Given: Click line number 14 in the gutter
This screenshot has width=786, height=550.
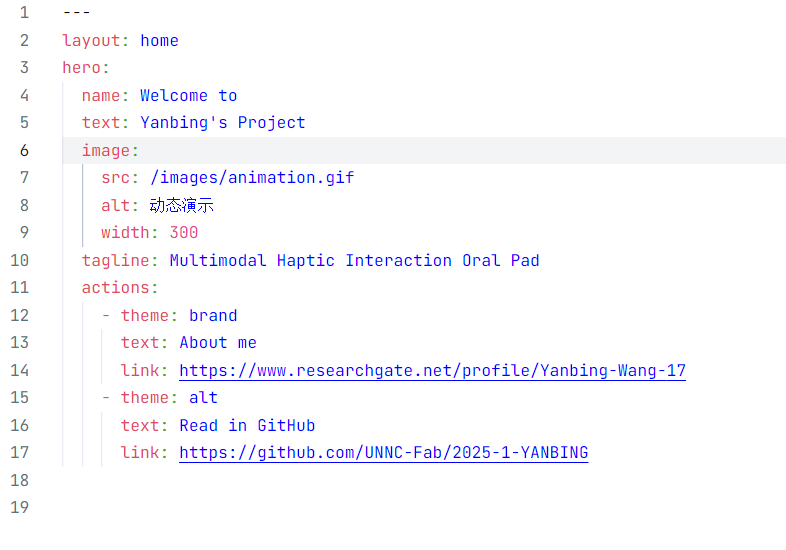Looking at the screenshot, I should pos(19,370).
